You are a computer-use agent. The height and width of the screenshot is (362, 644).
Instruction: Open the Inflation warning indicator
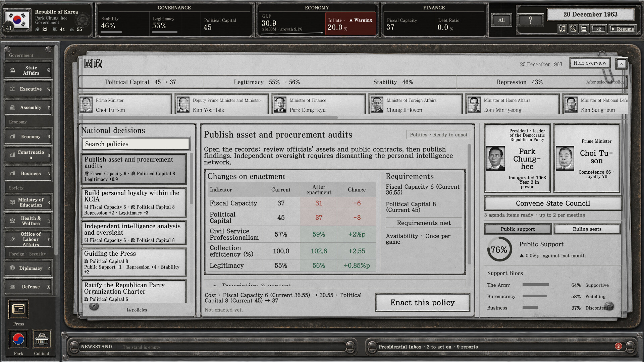click(351, 24)
